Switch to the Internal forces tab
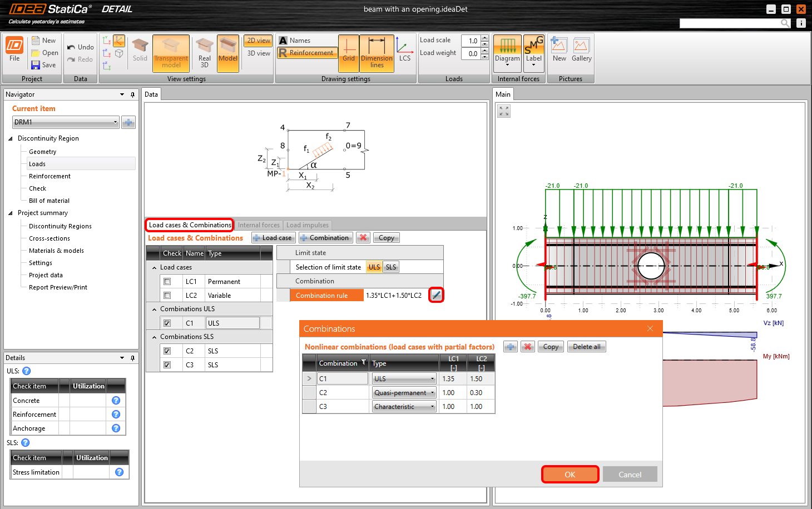Viewport: 812px width, 509px height. [259, 224]
